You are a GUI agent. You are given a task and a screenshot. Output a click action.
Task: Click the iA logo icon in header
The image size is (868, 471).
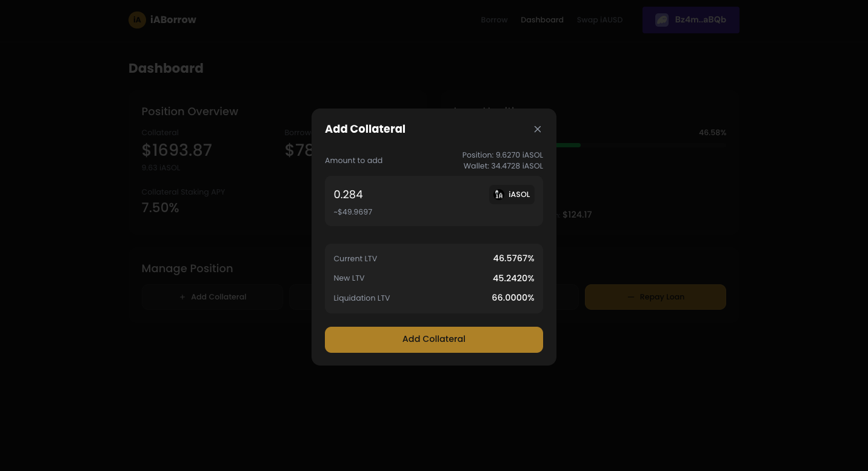pyautogui.click(x=137, y=20)
